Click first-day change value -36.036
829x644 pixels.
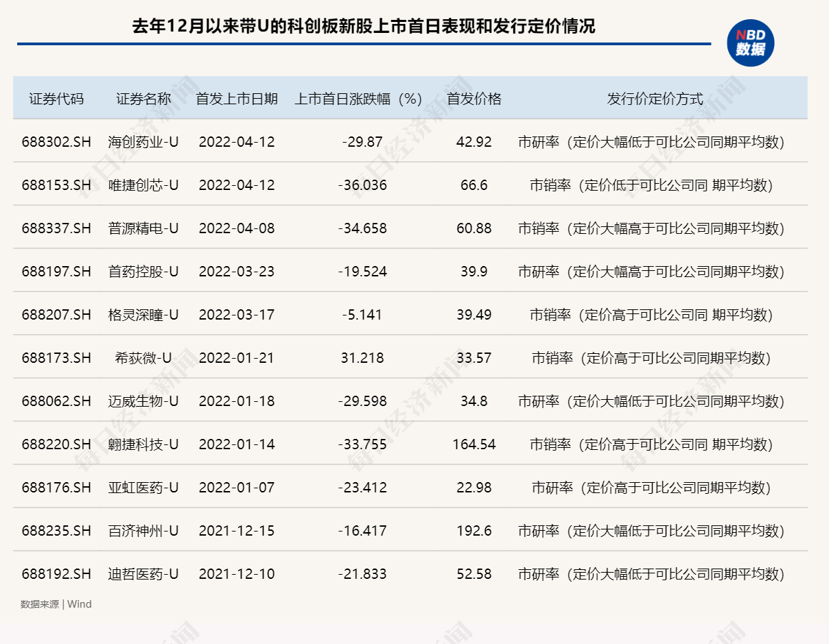tap(362, 185)
